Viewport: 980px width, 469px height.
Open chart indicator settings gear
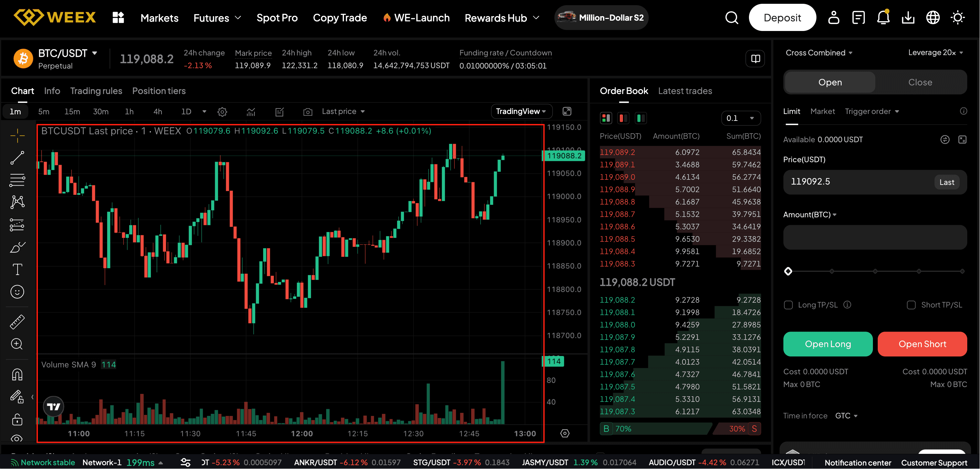(x=222, y=112)
